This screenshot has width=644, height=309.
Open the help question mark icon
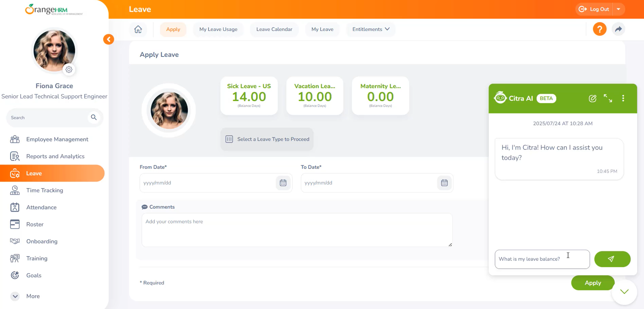pyautogui.click(x=599, y=29)
